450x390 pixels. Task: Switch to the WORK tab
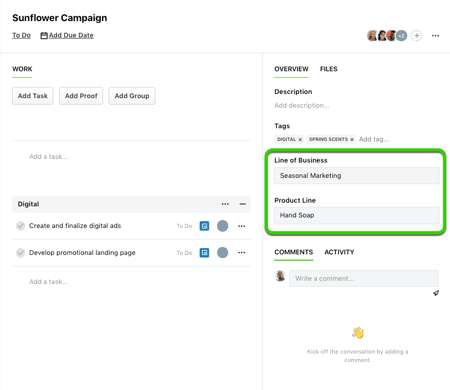point(22,69)
